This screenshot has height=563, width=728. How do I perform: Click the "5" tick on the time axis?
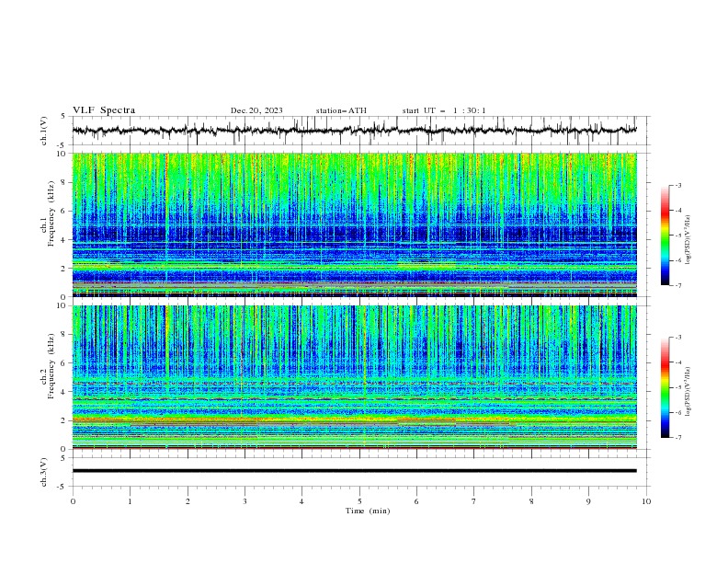tap(359, 501)
